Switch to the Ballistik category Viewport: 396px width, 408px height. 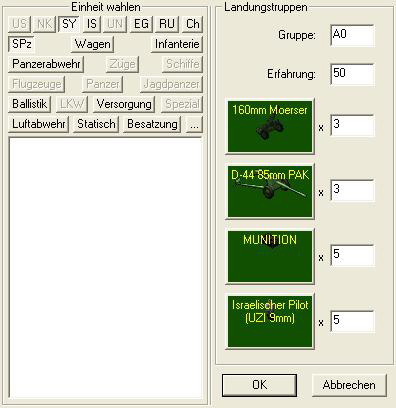[x=29, y=104]
